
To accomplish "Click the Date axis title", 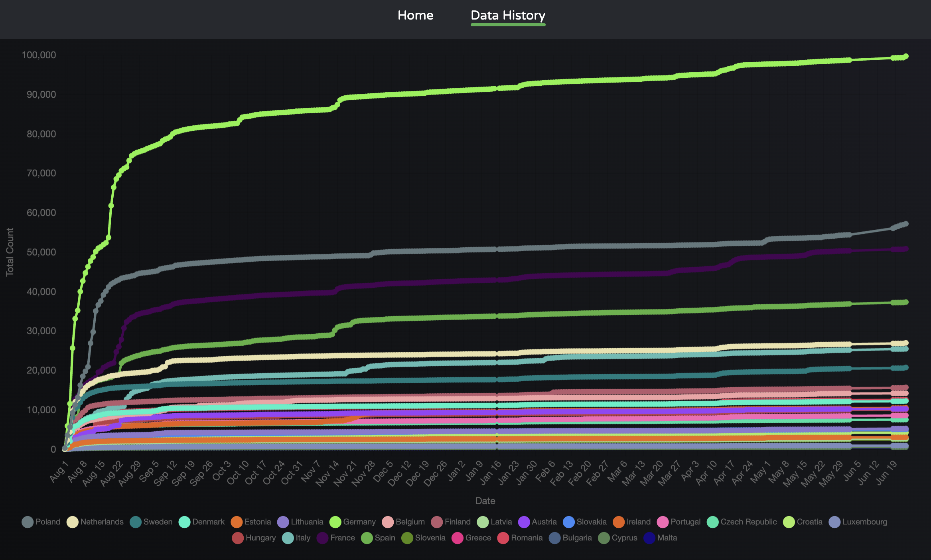I will click(485, 501).
